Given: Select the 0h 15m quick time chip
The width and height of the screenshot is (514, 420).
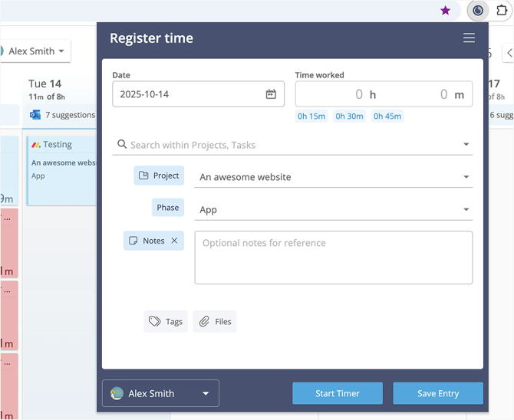Looking at the screenshot, I should 311,116.
